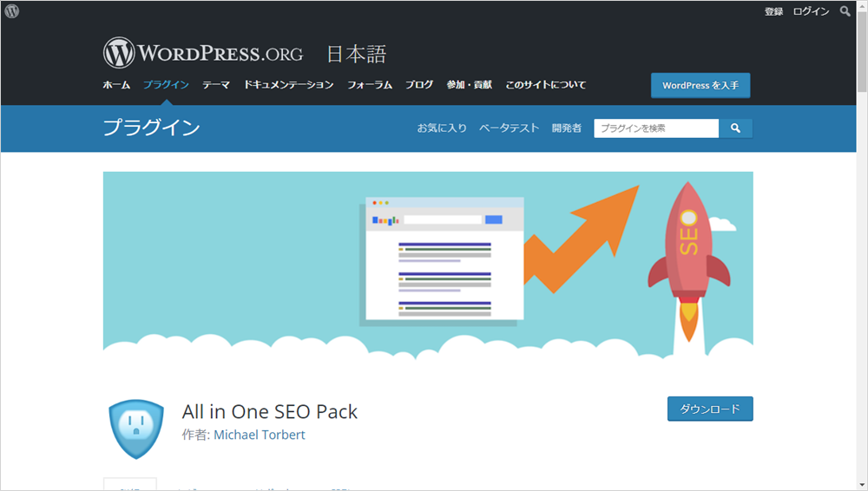This screenshot has height=491, width=868.
Task: Open the ホーム menu item
Action: [x=116, y=85]
